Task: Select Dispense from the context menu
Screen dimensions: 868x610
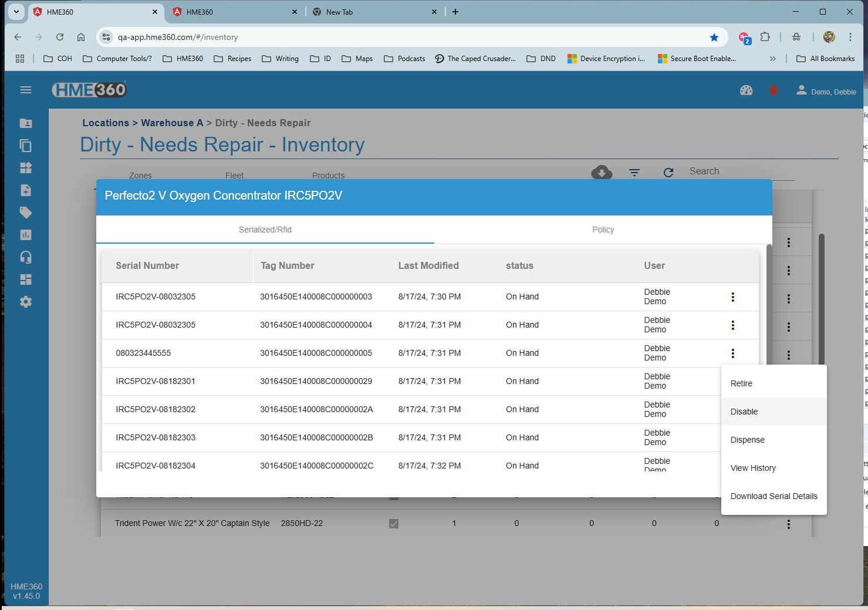Action: [x=774, y=440]
